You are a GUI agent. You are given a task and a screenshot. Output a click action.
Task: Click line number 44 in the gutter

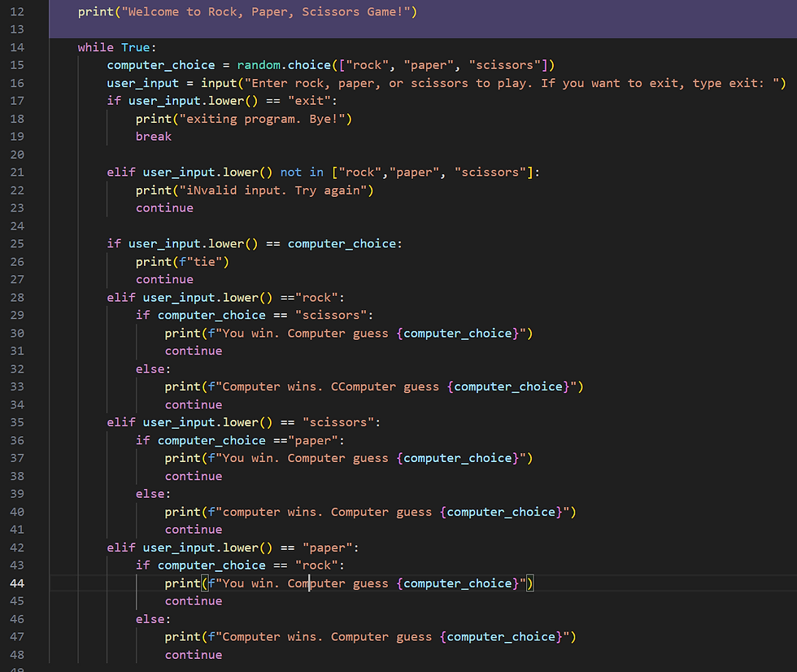tap(17, 583)
